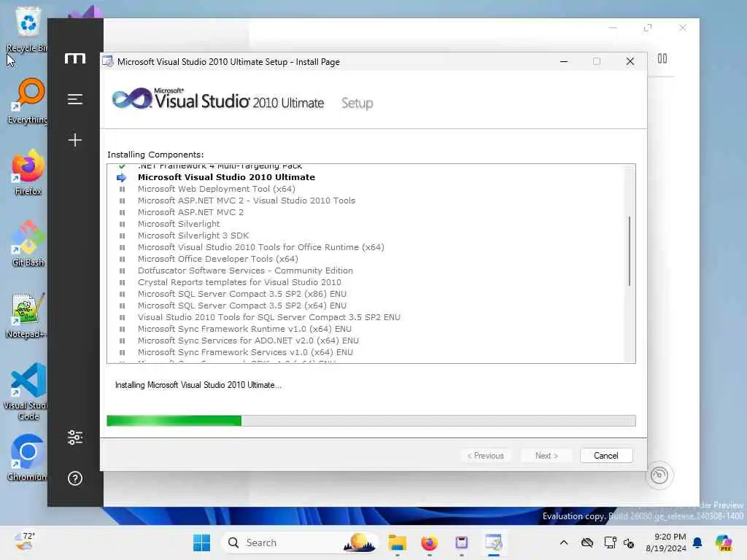Select 'Microsoft Silverlight 3 SDK' row
The image size is (747, 560).
365,236
